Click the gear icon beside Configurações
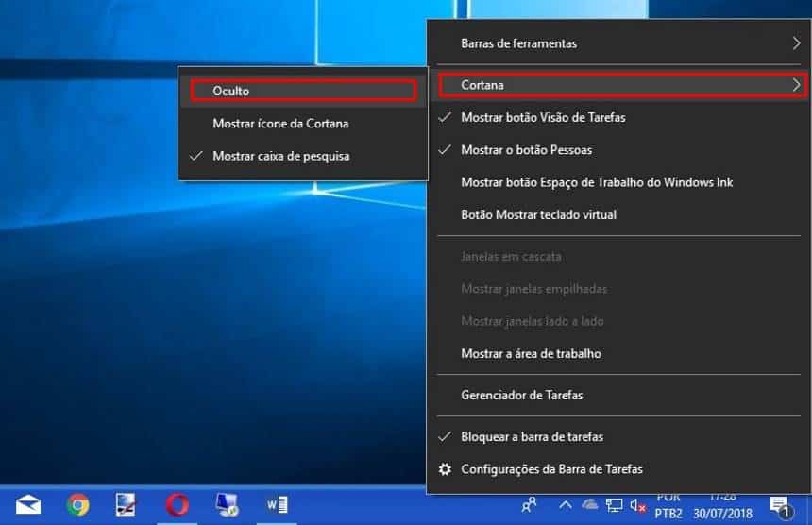 445,469
